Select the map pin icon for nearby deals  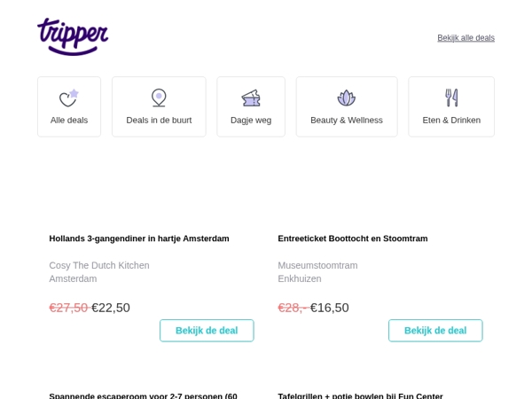click(x=159, y=98)
